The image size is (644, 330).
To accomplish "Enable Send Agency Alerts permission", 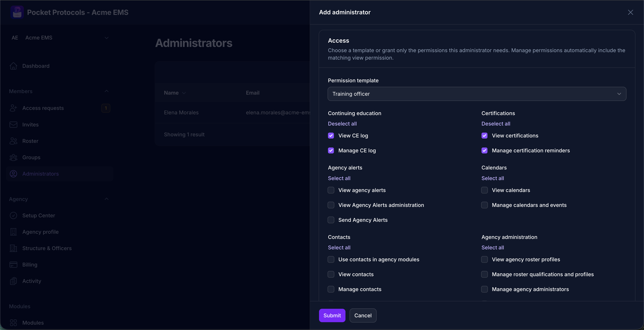I will 331,220.
